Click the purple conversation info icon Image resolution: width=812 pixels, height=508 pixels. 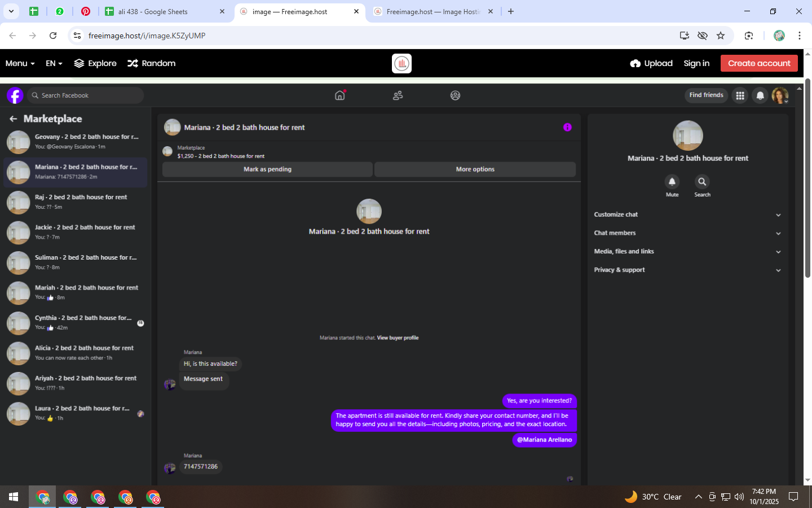click(x=567, y=128)
